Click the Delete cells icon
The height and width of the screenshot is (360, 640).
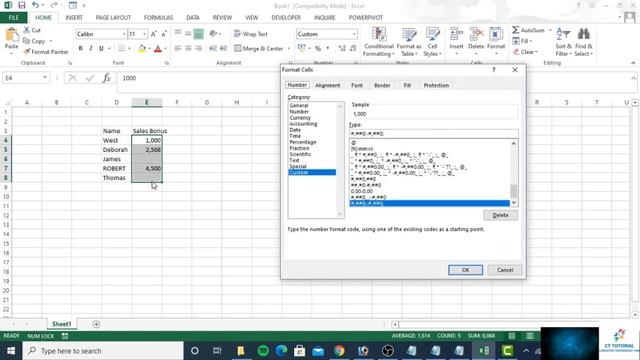tap(476, 34)
